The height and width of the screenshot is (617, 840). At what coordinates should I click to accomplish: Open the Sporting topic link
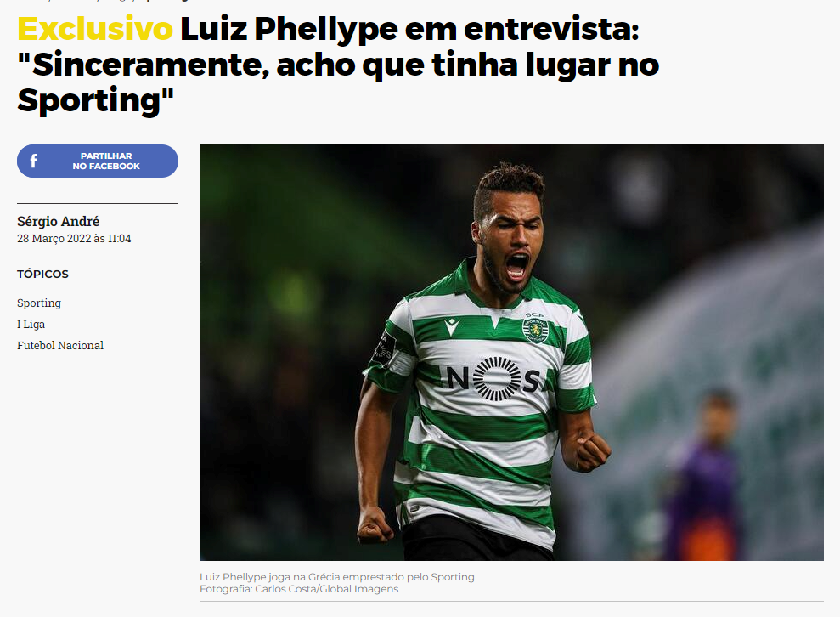(x=39, y=303)
